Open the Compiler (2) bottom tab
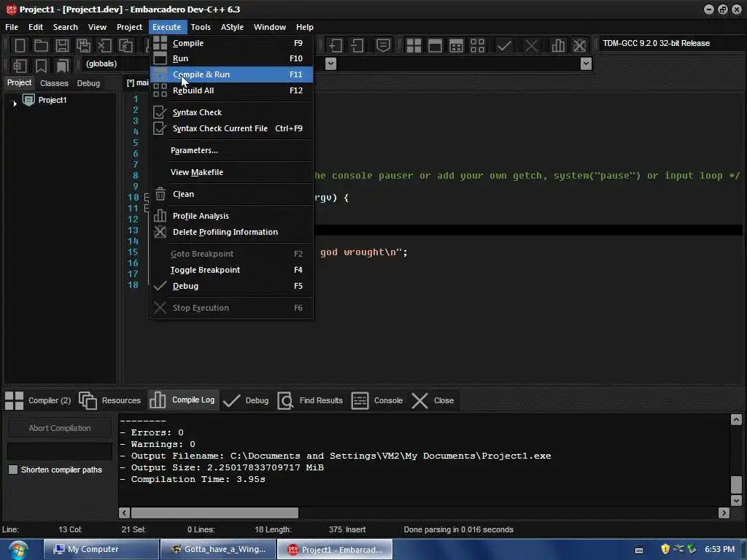 38,400
